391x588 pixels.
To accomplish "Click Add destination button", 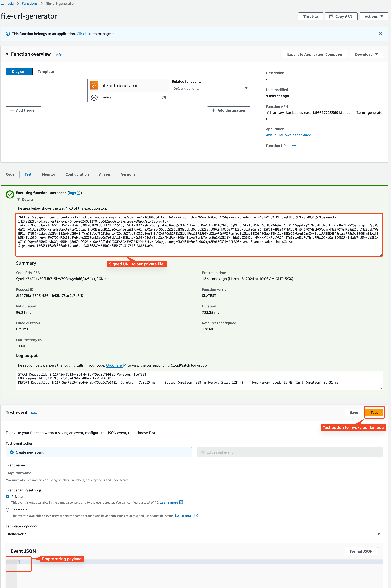I will click(229, 110).
